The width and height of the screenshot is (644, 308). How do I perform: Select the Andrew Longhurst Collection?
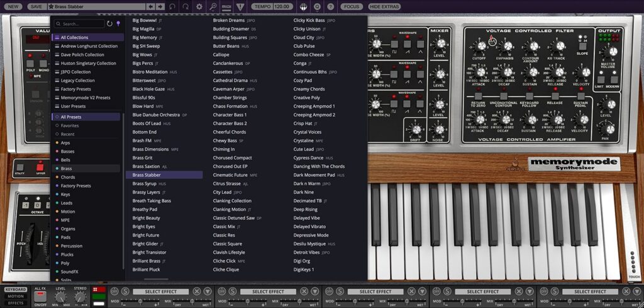click(88, 46)
